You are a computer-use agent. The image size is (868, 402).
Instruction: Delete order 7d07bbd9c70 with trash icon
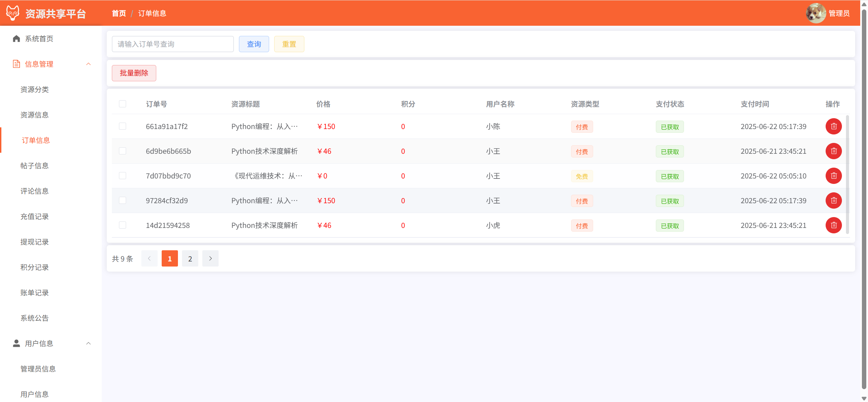[833, 176]
